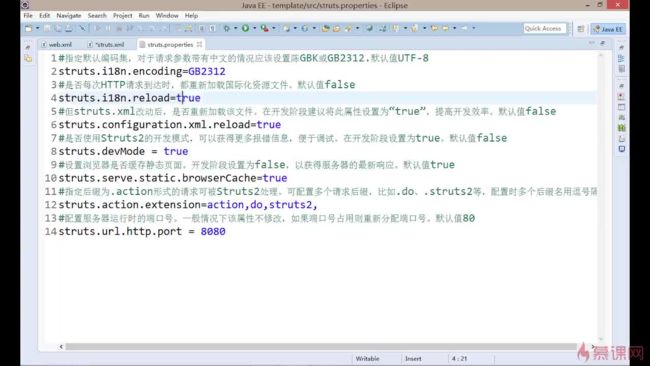Click the Writable status bar field
This screenshot has height=366, width=650.
(368, 359)
